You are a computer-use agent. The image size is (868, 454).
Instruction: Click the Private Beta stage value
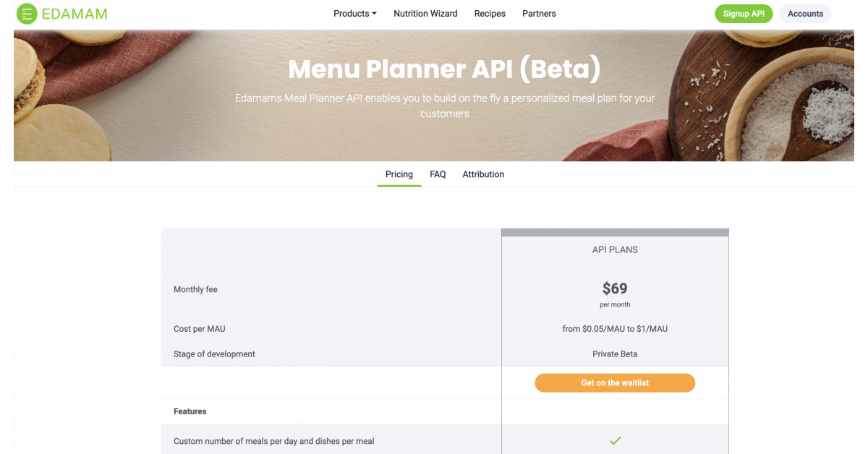click(615, 354)
